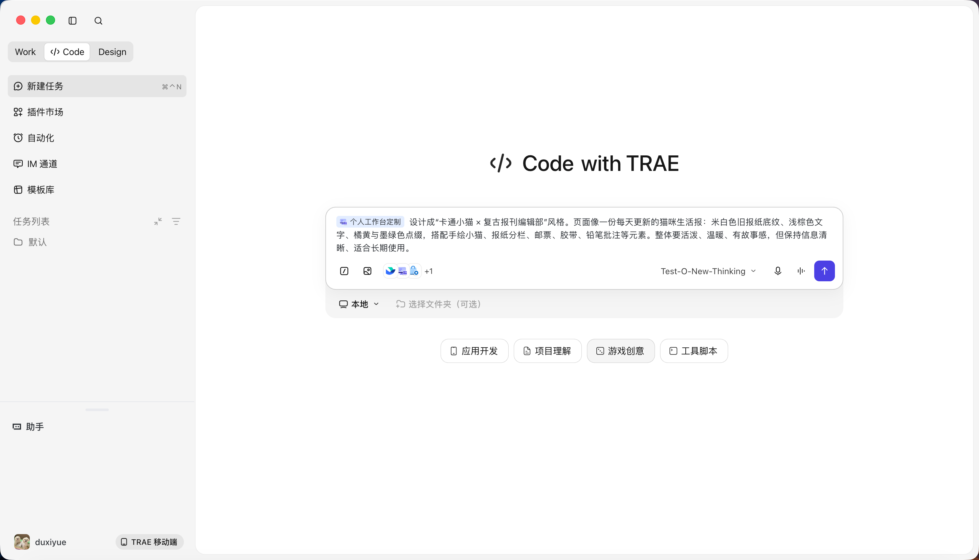Click the 任务列表 section header
The height and width of the screenshot is (560, 979).
click(x=31, y=221)
